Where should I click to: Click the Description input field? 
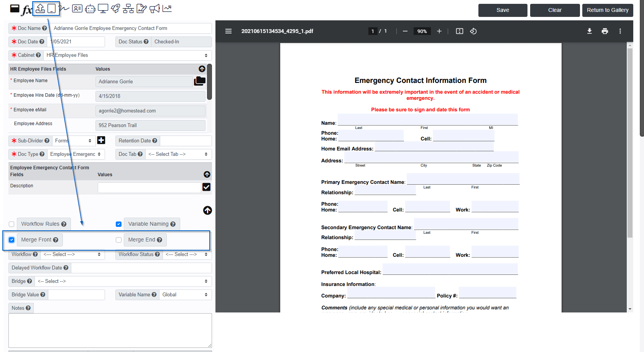149,187
